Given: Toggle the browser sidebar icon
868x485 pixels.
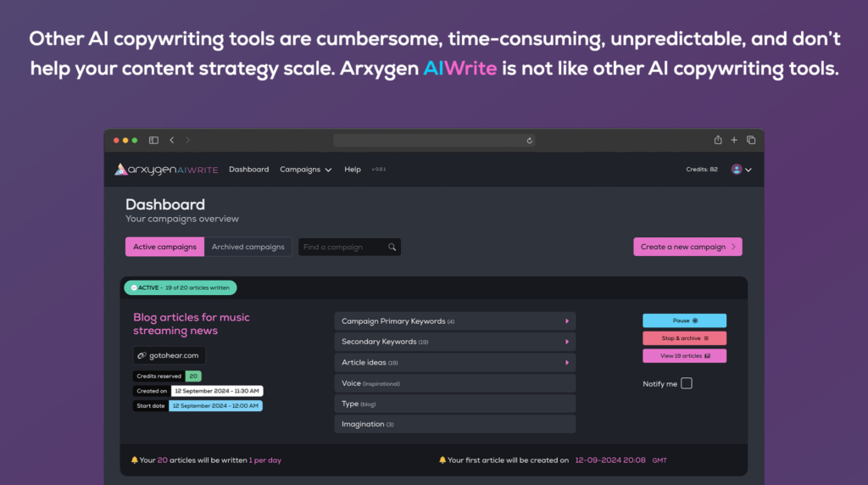Looking at the screenshot, I should point(154,140).
